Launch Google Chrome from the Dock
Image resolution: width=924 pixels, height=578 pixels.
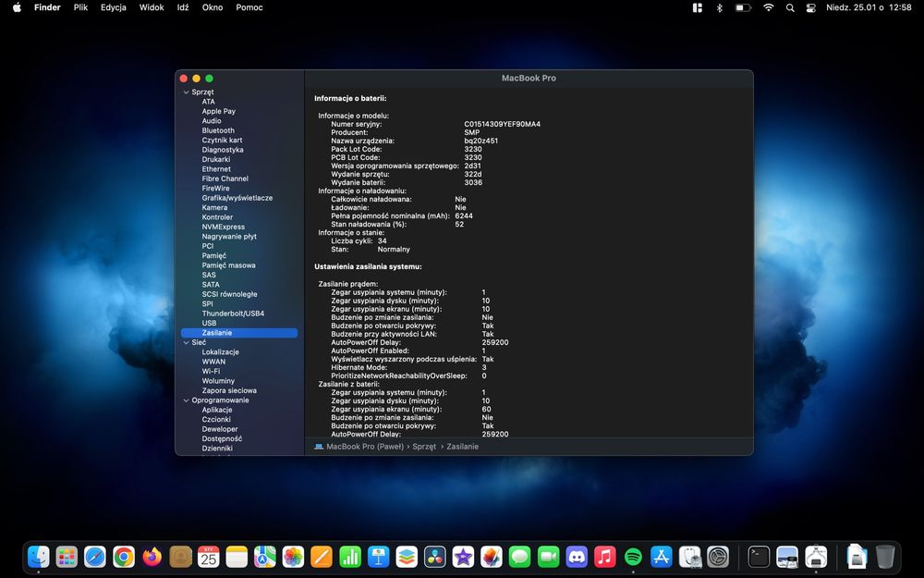pos(124,556)
